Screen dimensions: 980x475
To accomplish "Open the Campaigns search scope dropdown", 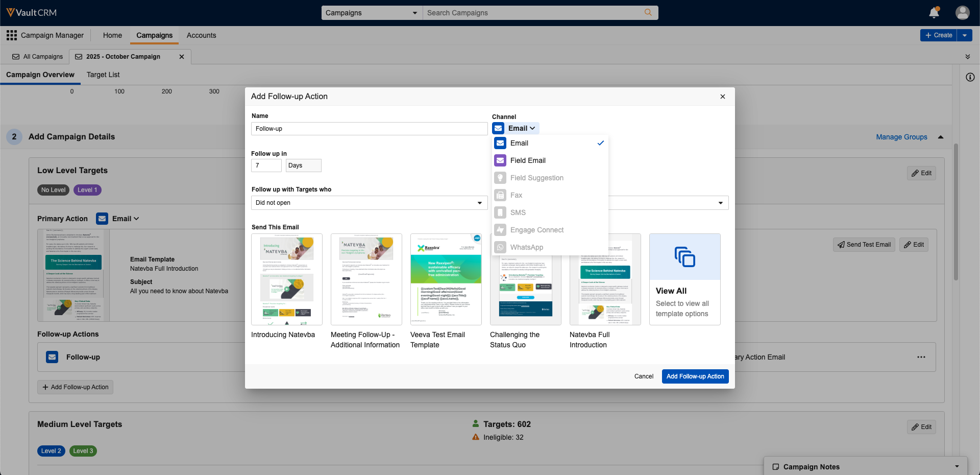I will (x=372, y=13).
